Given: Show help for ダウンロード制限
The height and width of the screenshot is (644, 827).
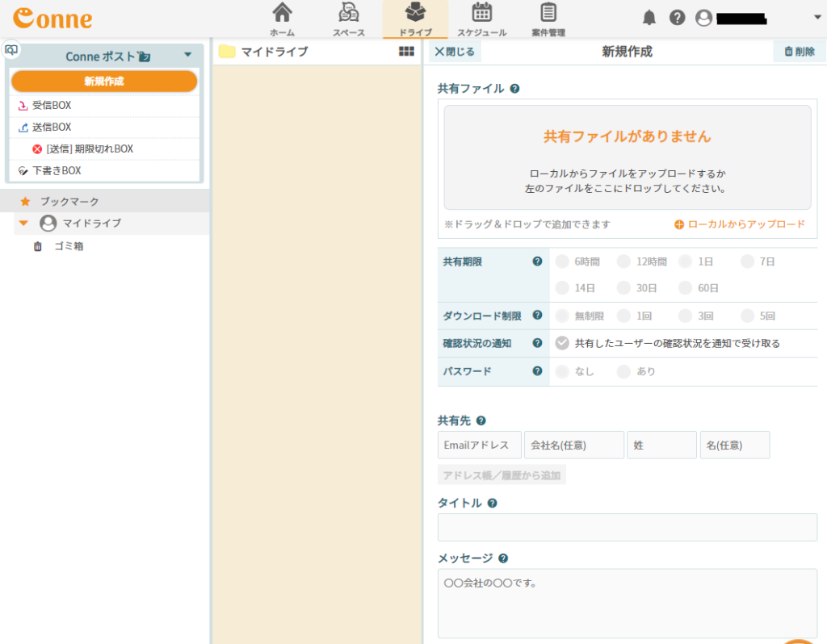Looking at the screenshot, I should 537,316.
